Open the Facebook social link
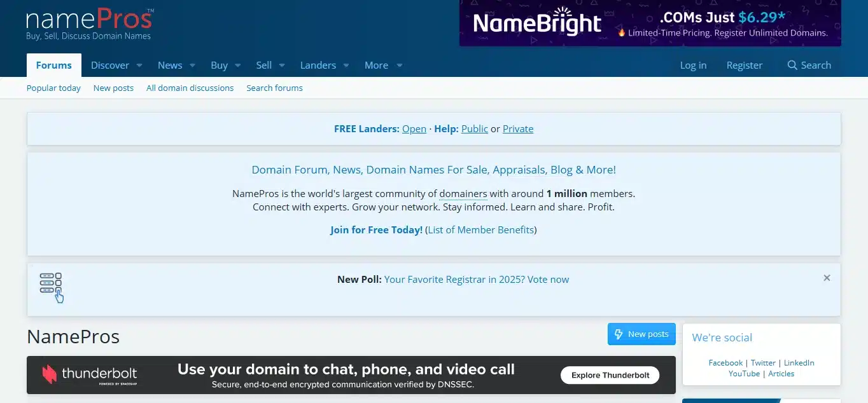 pos(725,362)
